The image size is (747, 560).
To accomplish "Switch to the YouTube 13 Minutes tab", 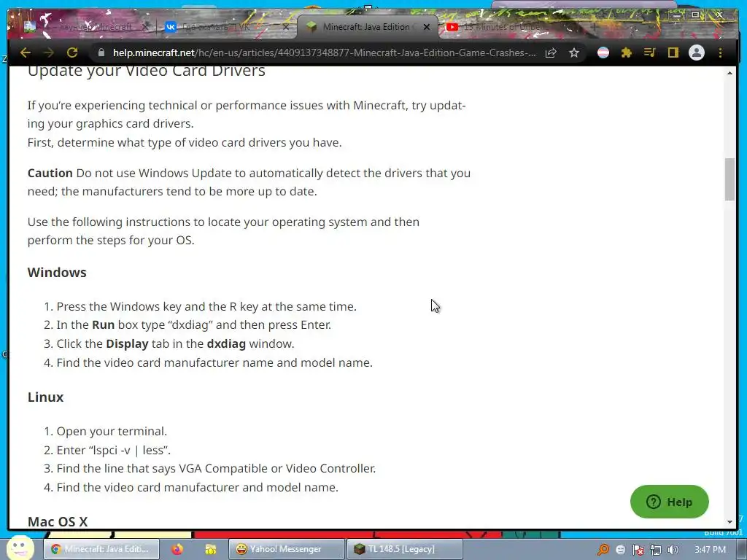I will point(505,27).
